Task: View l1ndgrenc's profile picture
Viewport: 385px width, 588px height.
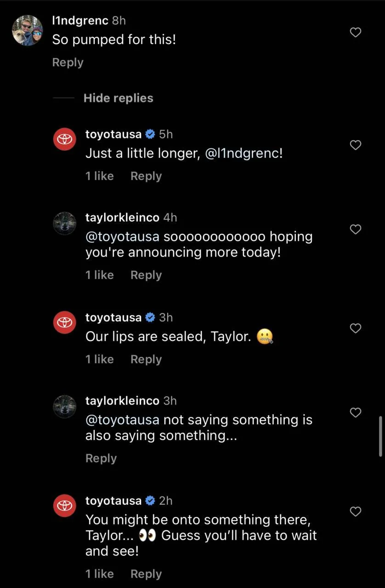Action: pos(27,30)
